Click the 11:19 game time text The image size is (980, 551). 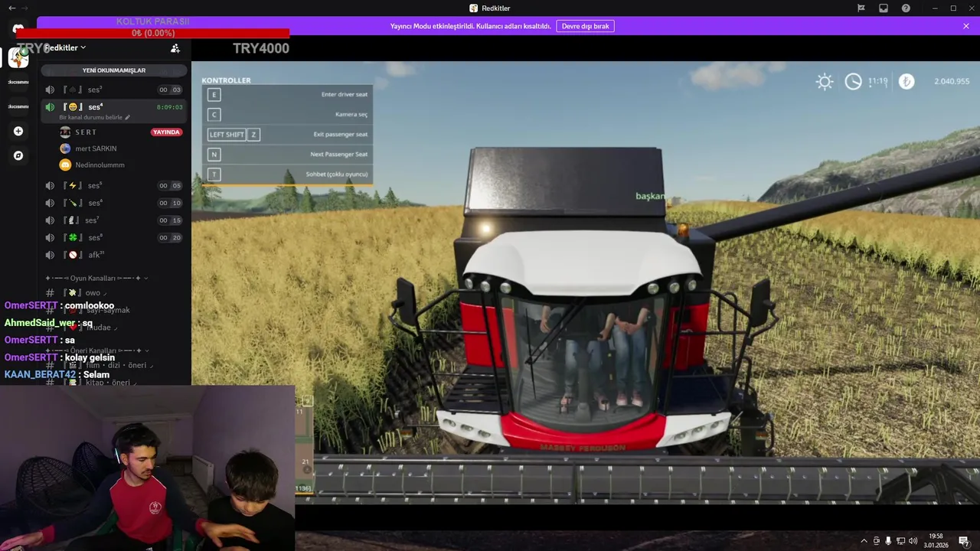pos(877,80)
